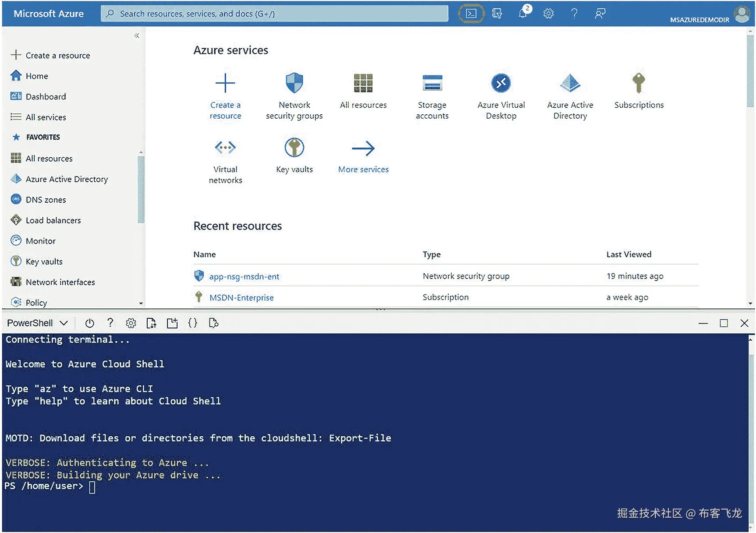
Task: Open All services in the sidebar
Action: 38,117
